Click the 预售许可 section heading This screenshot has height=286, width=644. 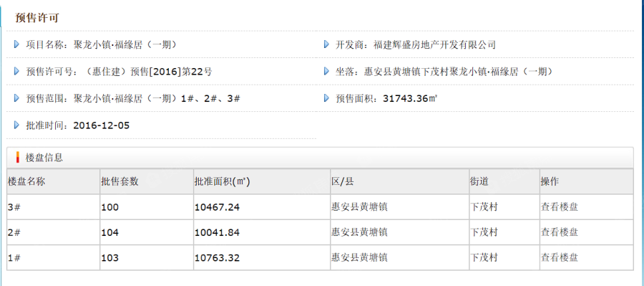pos(37,18)
